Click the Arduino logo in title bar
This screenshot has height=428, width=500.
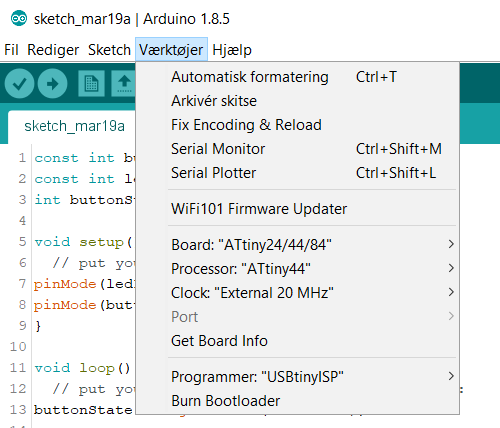pyautogui.click(x=19, y=19)
